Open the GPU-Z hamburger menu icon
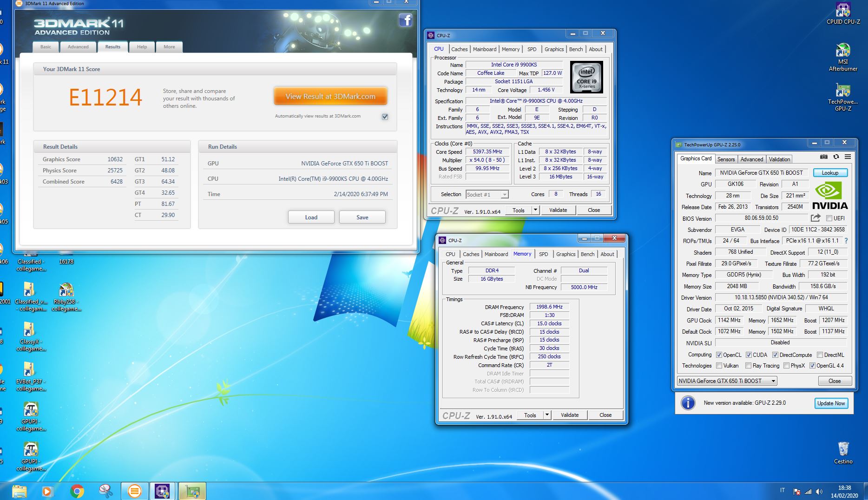The image size is (868, 500). coord(848,157)
